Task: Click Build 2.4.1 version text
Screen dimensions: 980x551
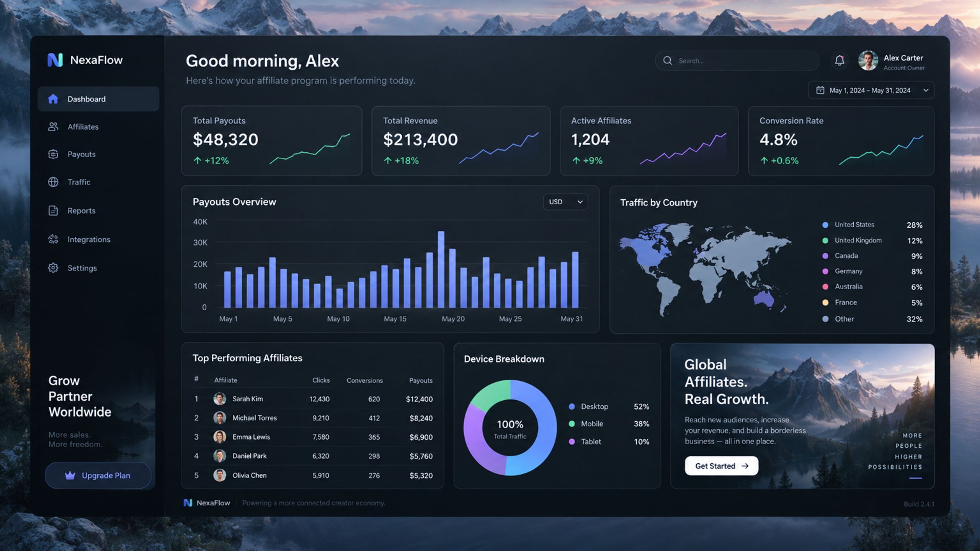Action: [x=919, y=504]
